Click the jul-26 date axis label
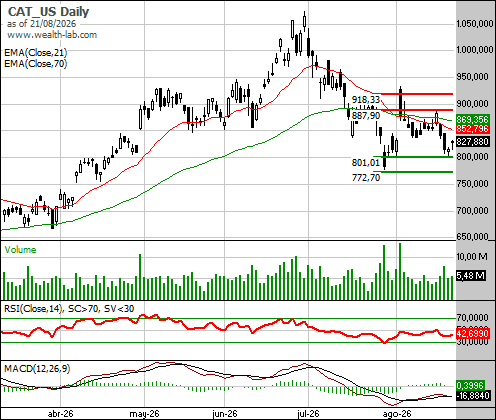Image resolution: width=496 pixels, height=420 pixels. tap(308, 414)
